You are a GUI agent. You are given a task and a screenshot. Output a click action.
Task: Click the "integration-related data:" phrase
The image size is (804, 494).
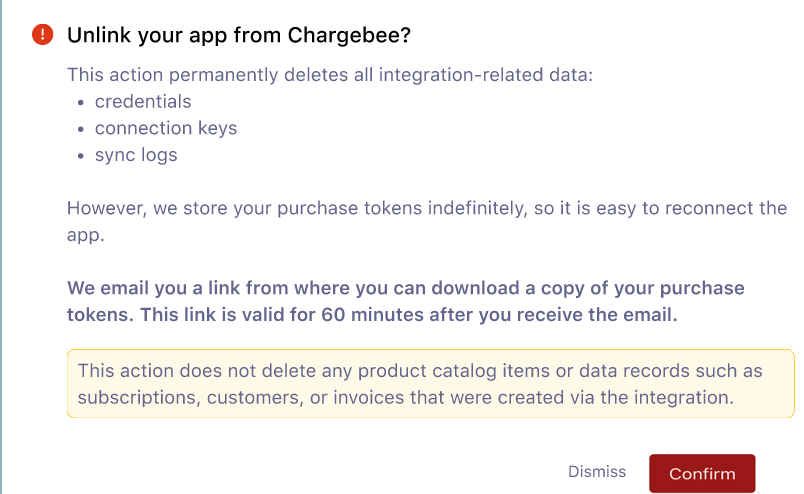[486, 75]
